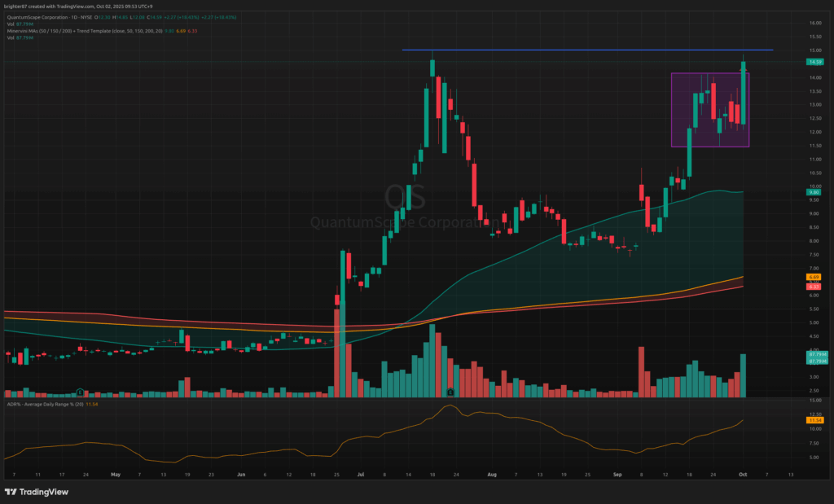
Task: Click the green 9.80 moving average label
Action: (x=814, y=192)
